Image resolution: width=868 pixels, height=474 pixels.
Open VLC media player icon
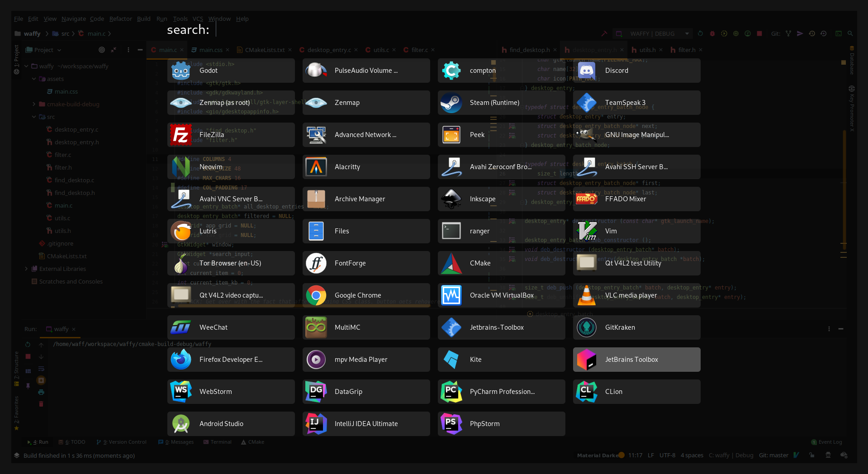tap(587, 295)
